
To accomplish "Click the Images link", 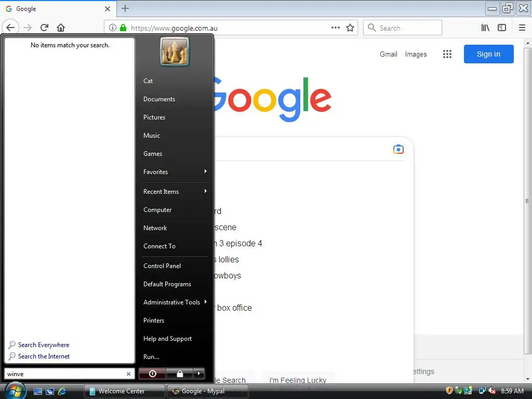I will pyautogui.click(x=416, y=54).
